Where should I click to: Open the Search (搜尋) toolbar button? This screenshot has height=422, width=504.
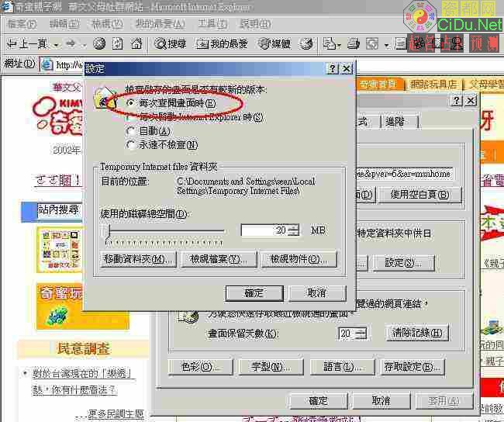click(x=171, y=44)
